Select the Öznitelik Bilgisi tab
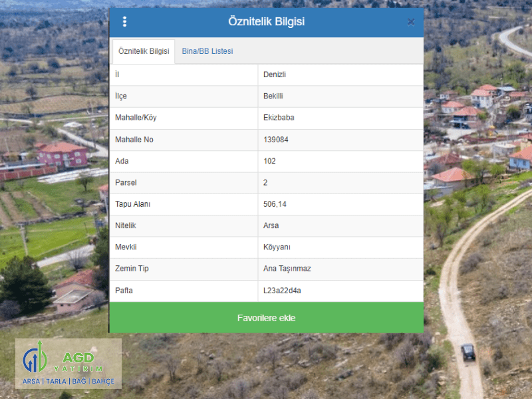This screenshot has width=532, height=399. pyautogui.click(x=144, y=51)
